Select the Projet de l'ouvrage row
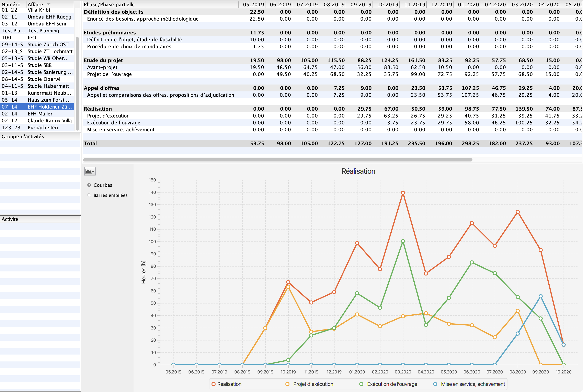Screen dimensions: 583x392 pyautogui.click(x=333, y=74)
